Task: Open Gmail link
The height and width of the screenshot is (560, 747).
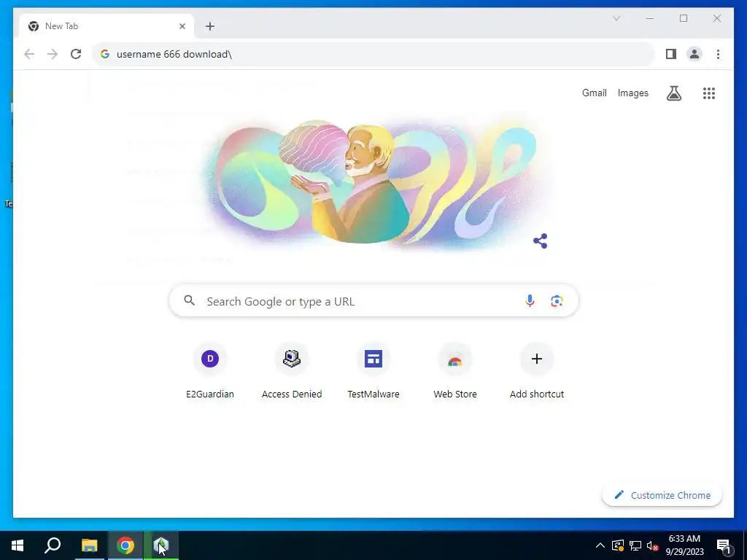Action: [594, 93]
